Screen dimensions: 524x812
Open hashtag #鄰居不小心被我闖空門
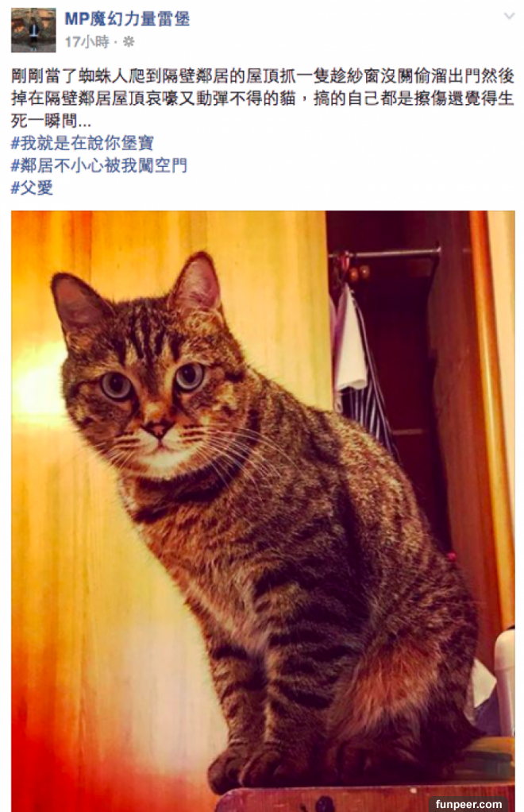(99, 166)
